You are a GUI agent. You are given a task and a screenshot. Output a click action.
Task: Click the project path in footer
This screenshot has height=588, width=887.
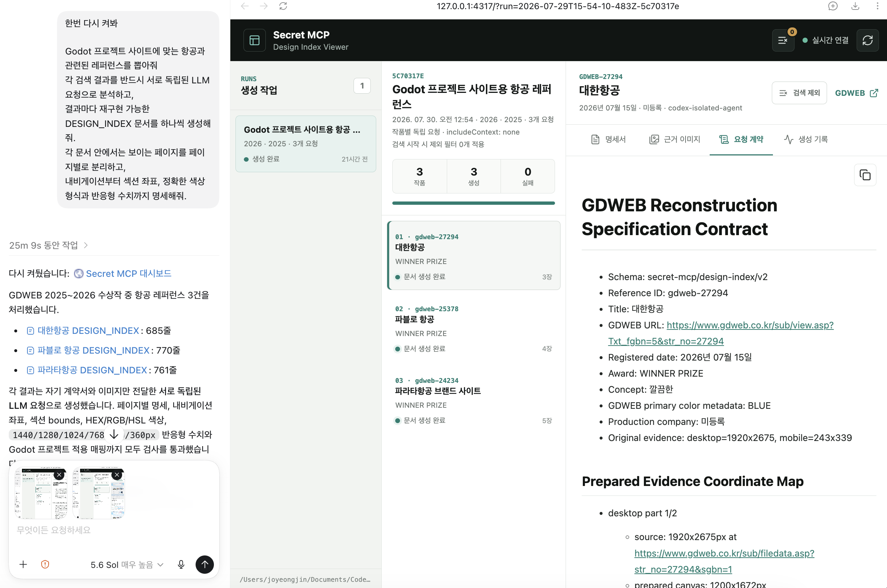[x=306, y=579]
